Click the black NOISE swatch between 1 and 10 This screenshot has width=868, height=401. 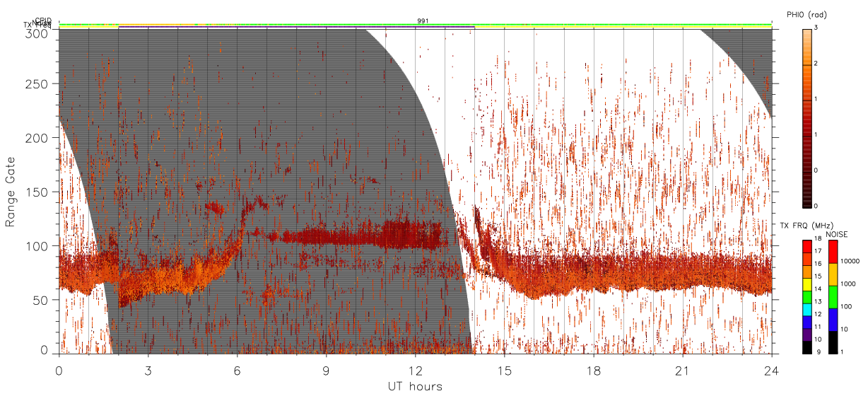[x=832, y=342]
